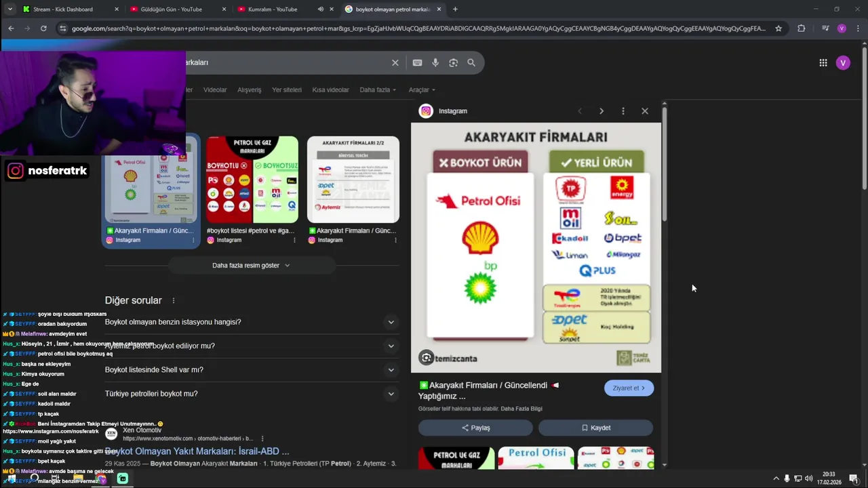This screenshot has height=488, width=868.
Task: Open the Kısa videolar search filter
Action: [330, 89]
